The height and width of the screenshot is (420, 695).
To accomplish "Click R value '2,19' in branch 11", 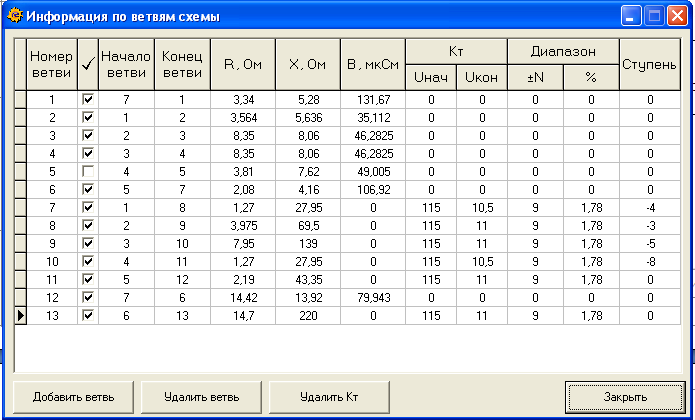I will click(x=243, y=280).
